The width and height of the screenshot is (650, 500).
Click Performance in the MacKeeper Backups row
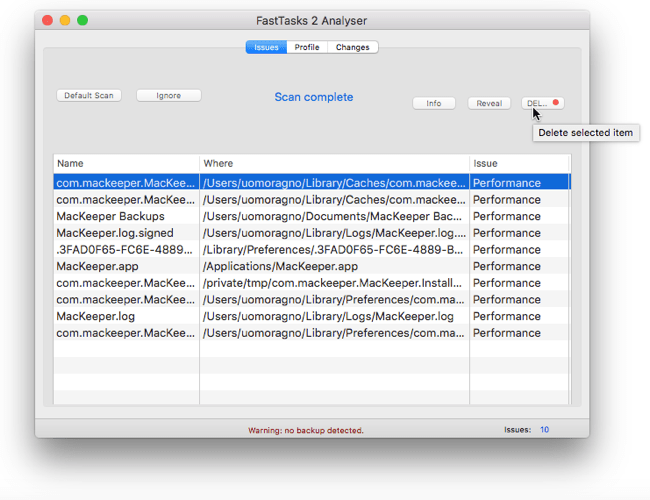click(507, 216)
